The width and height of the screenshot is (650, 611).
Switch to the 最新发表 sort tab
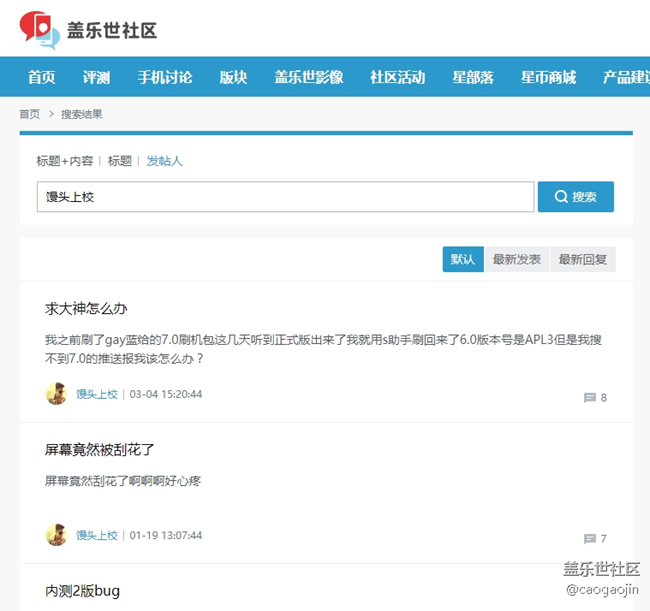point(516,260)
